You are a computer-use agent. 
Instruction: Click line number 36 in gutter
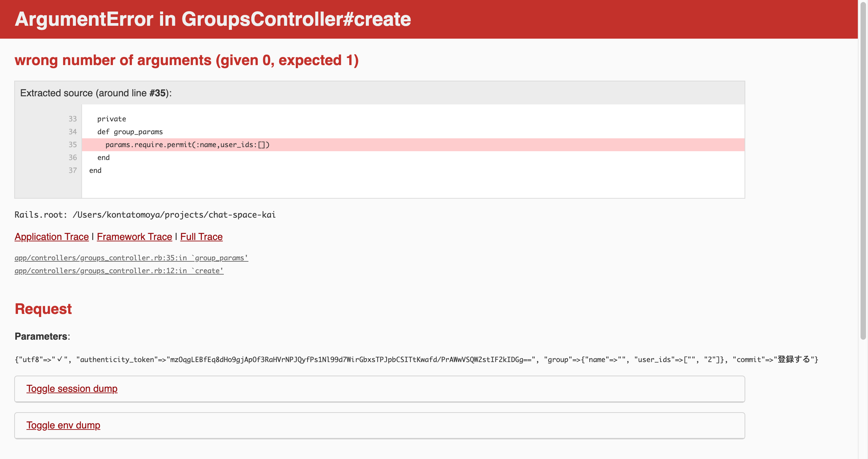tap(73, 158)
